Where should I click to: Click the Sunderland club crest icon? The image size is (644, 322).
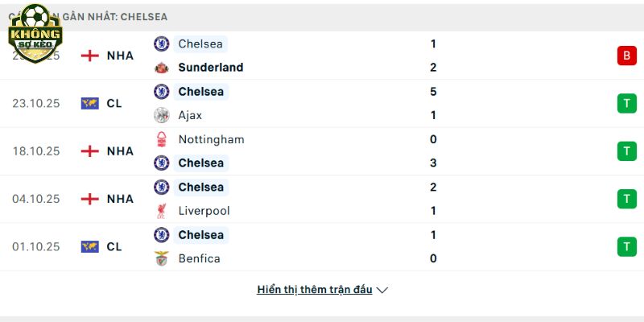coord(162,68)
